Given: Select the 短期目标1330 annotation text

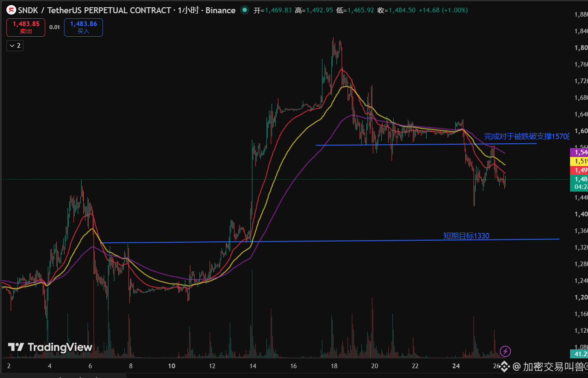Looking at the screenshot, I should pyautogui.click(x=466, y=236).
